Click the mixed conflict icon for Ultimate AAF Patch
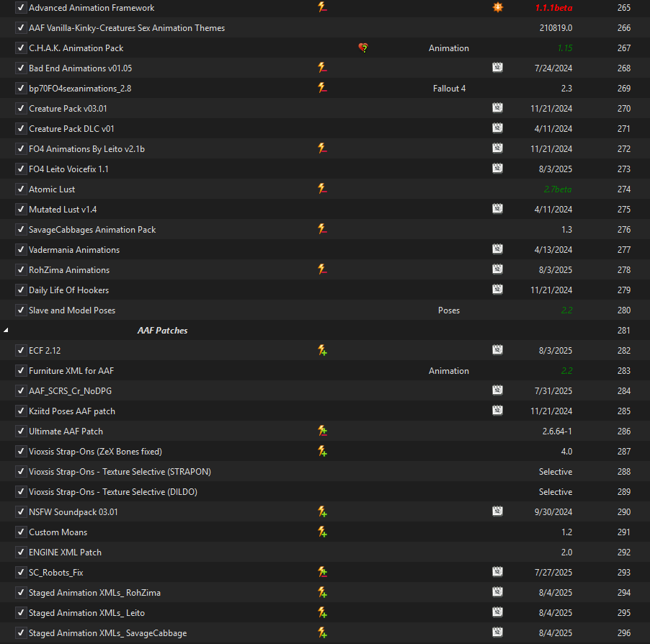 tap(322, 431)
